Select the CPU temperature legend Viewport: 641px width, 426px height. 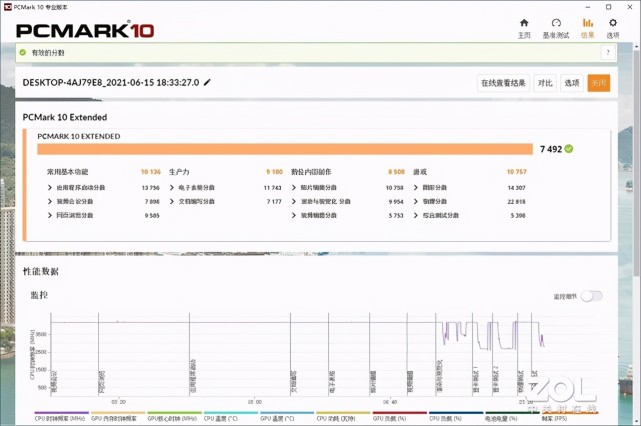coord(231,417)
